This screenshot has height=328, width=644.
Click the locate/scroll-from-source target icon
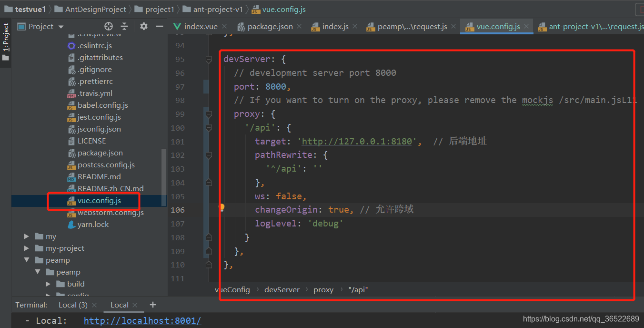pos(109,26)
